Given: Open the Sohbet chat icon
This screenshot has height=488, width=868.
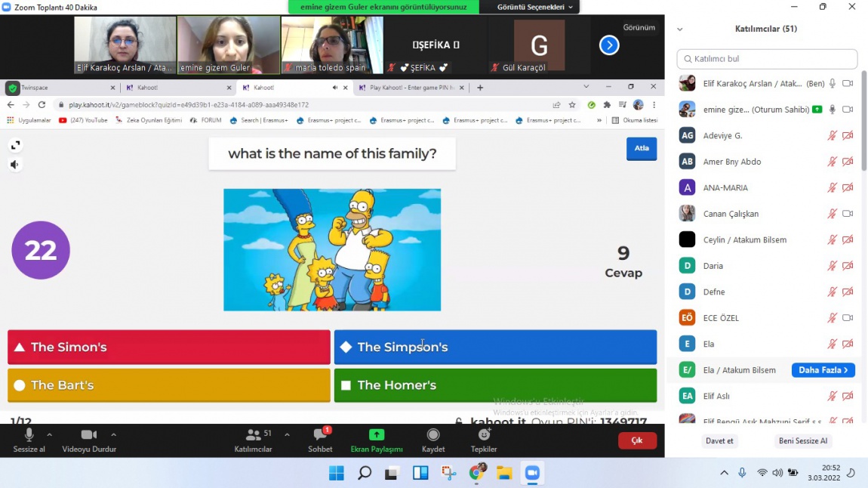Looking at the screenshot, I should [320, 435].
